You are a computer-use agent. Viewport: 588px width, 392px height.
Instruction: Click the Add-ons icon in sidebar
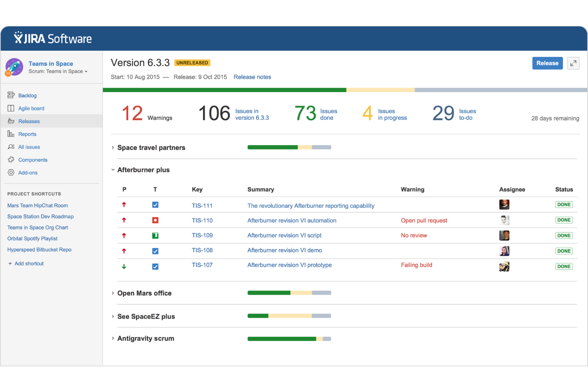click(x=11, y=172)
